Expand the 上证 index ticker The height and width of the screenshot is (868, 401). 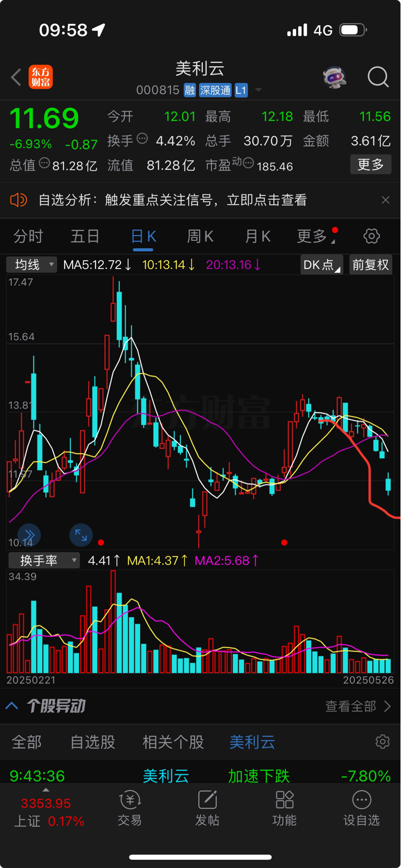pyautogui.click(x=49, y=812)
